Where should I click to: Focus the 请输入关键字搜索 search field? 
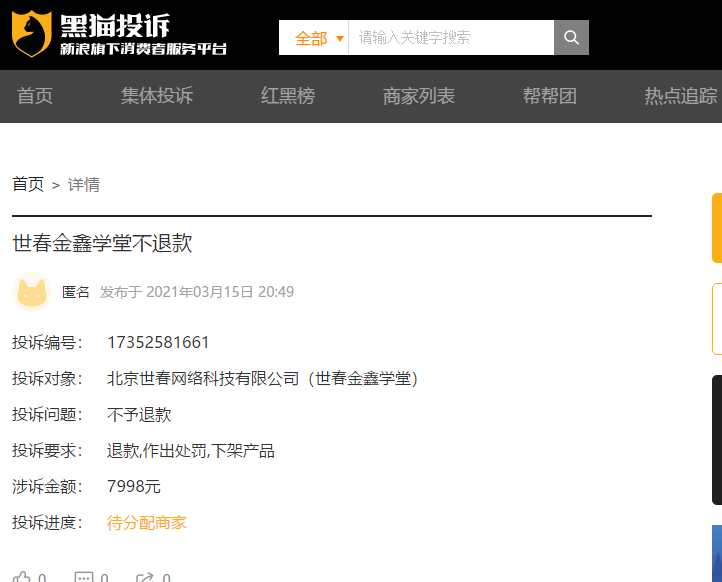click(x=451, y=37)
